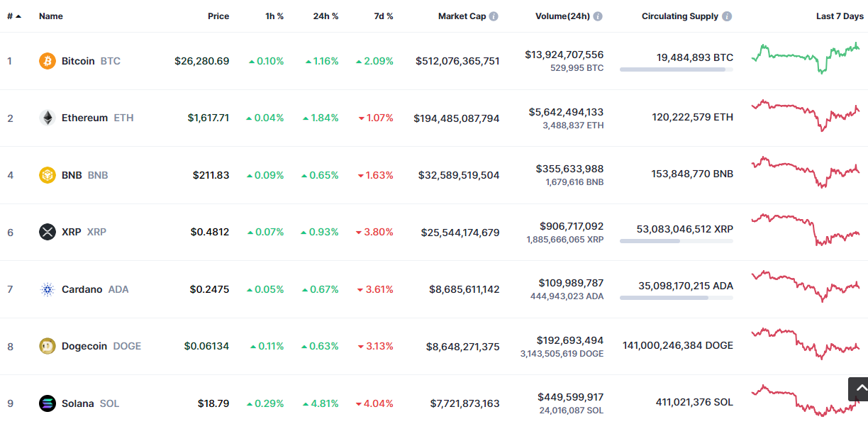Screen dimensions: 868x424
Task: Open Dogecoin volume $192,693,494 link
Action: pos(571,340)
